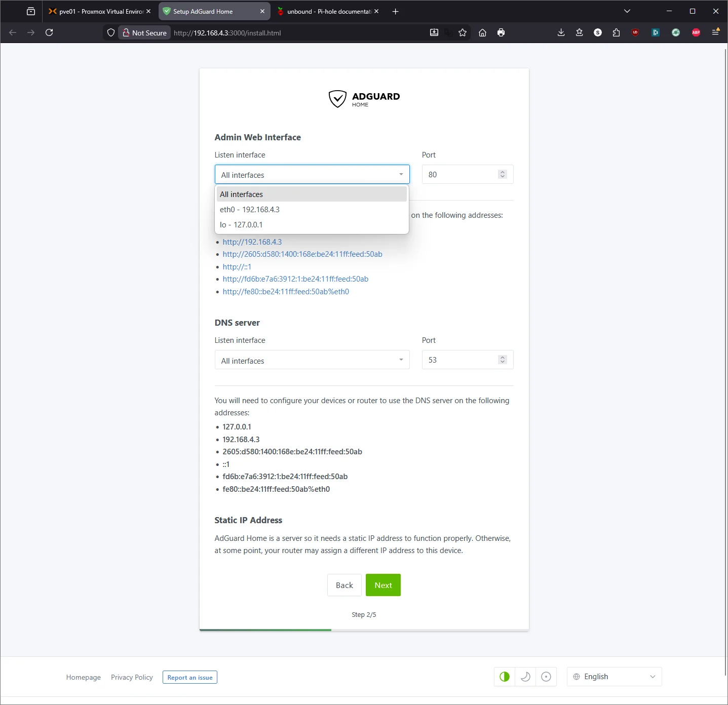The image size is (728, 705).
Task: Open the Adblock Plus extension icon
Action: click(x=696, y=32)
